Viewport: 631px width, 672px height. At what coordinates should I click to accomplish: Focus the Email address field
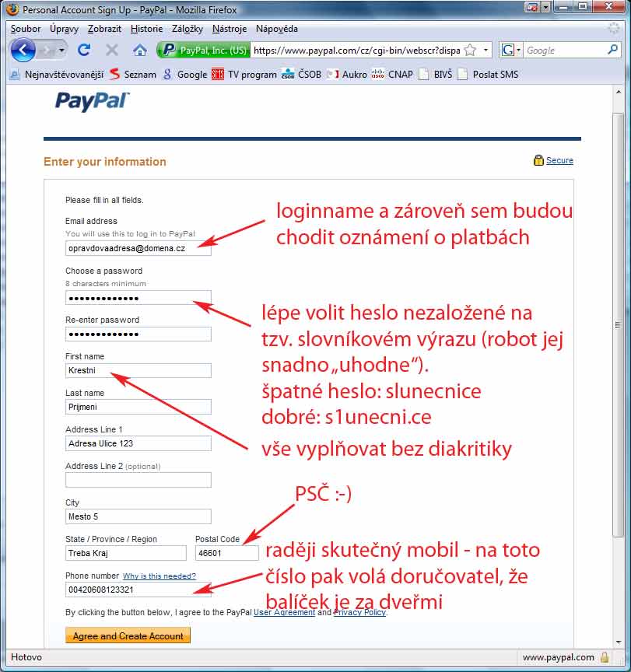click(x=138, y=248)
